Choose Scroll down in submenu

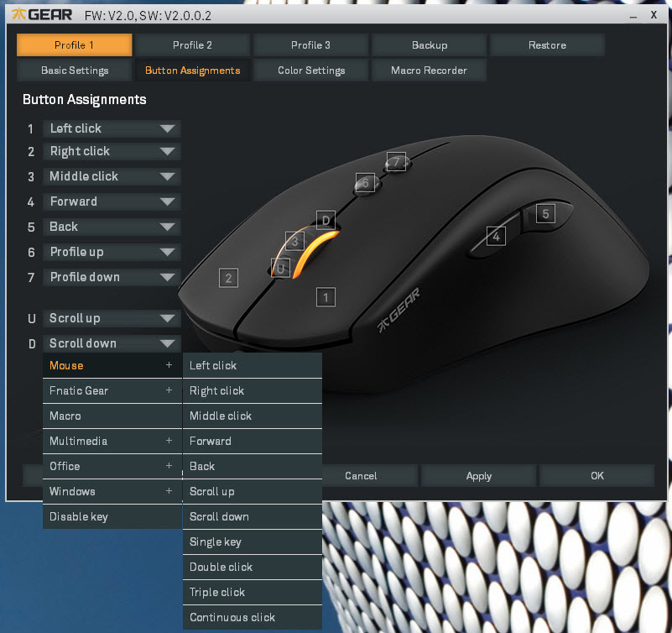click(x=253, y=517)
